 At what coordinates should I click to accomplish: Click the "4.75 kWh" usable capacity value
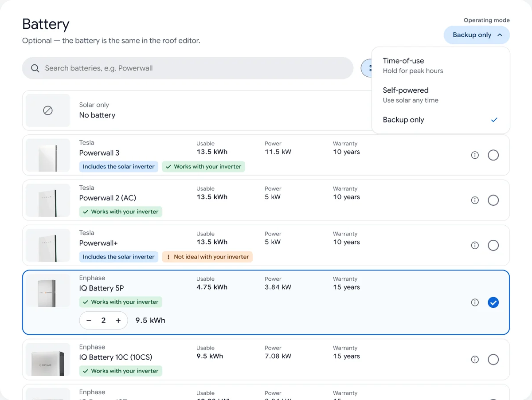[x=212, y=287]
